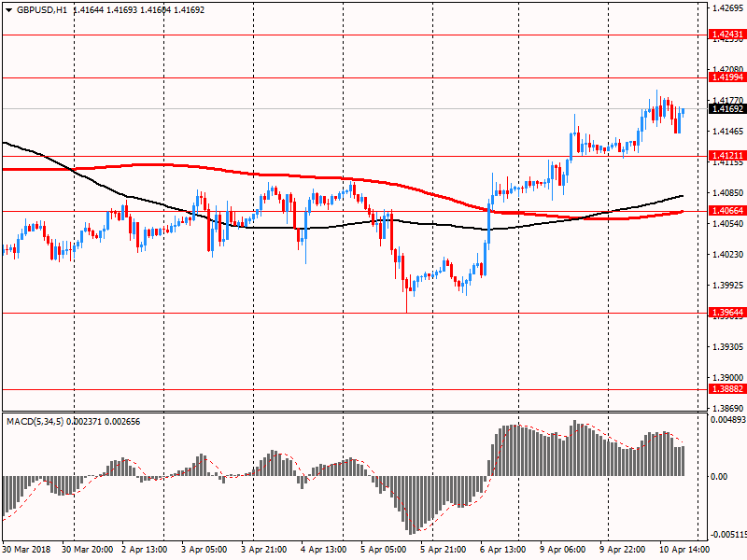
Task: Click the 6 Apr 13:00 time axis label
Action: [503, 550]
